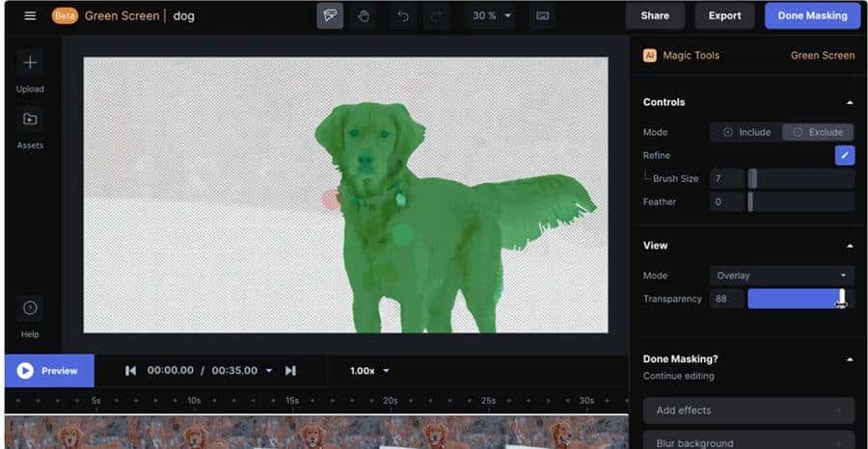The image size is (868, 449).
Task: Open the hamburger menu
Action: coord(30,15)
